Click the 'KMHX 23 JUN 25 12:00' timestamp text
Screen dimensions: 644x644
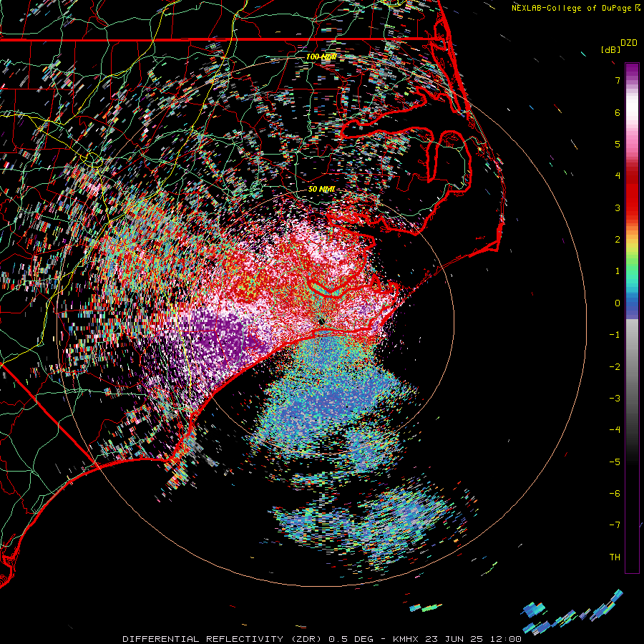[457, 639]
